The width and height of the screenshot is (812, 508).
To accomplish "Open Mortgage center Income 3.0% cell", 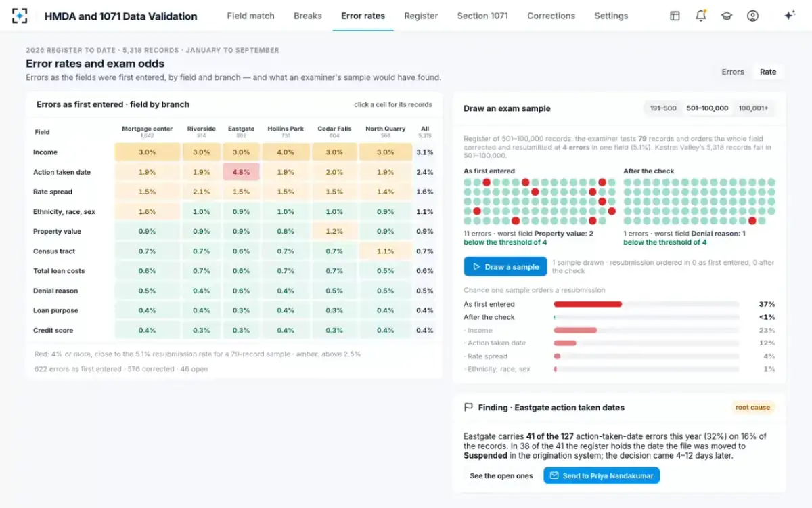I will point(148,152).
